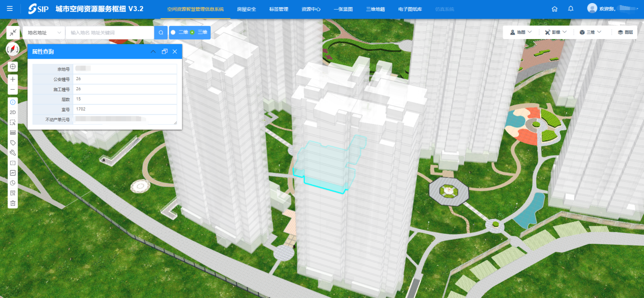Expand the 影像 imagery dropdown
The image size is (644, 298).
556,32
